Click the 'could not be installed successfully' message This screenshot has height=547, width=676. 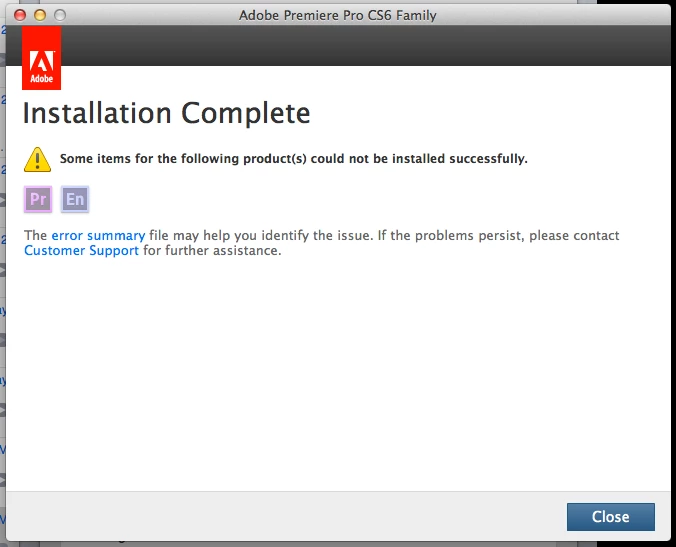click(294, 159)
